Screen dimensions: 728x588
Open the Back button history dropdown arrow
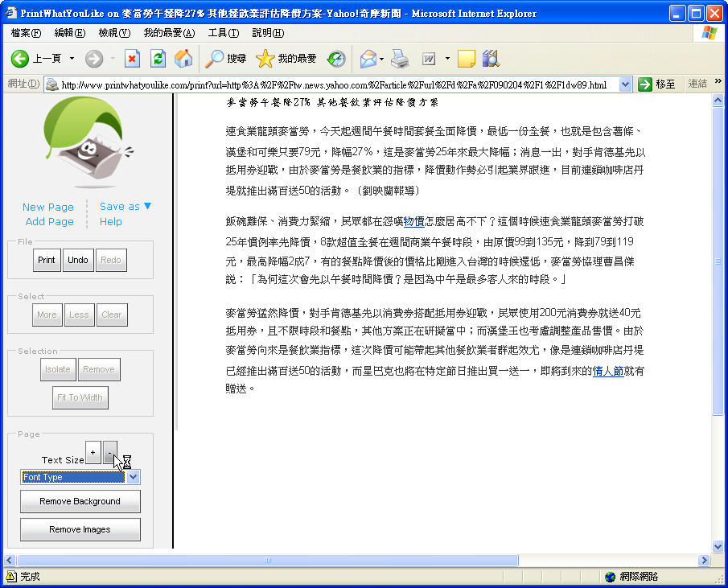[x=72, y=59]
